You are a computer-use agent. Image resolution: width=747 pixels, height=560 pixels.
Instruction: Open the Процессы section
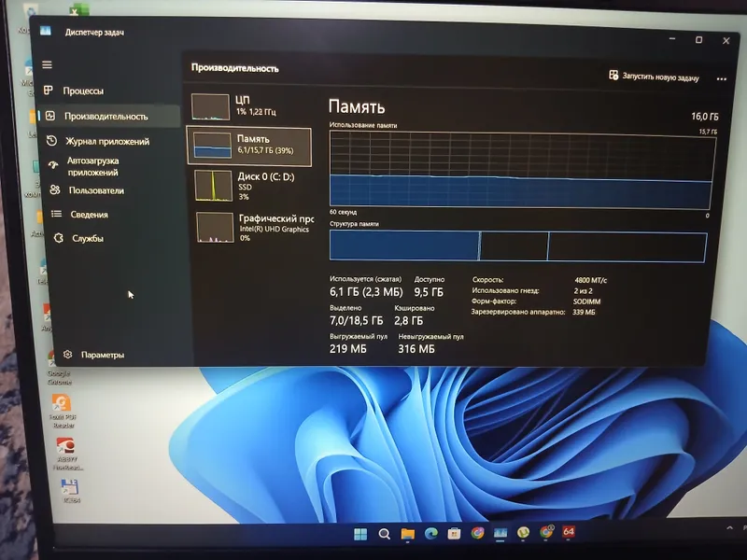[x=83, y=91]
